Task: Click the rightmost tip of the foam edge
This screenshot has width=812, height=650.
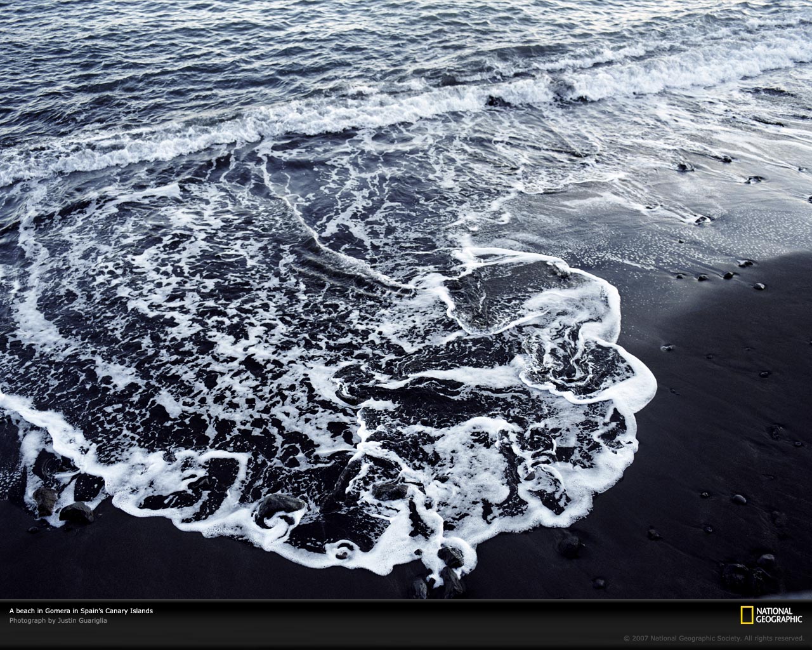Action: (x=653, y=385)
